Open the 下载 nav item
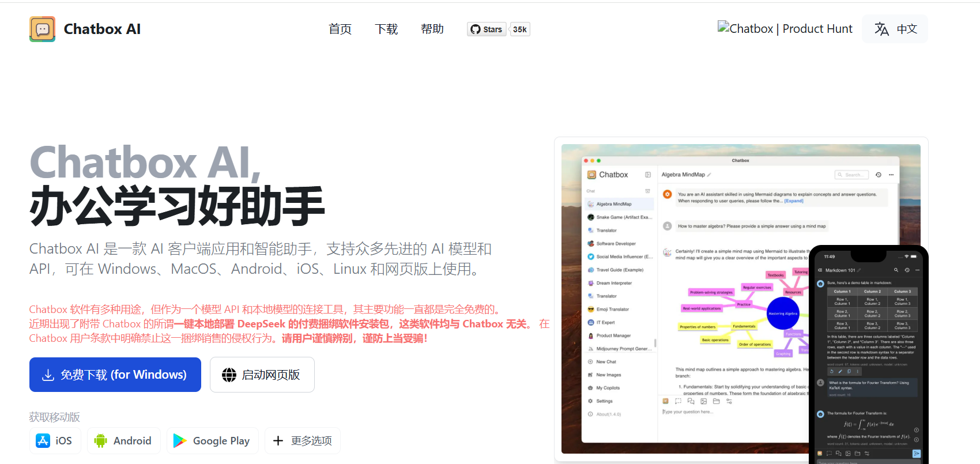 click(386, 29)
